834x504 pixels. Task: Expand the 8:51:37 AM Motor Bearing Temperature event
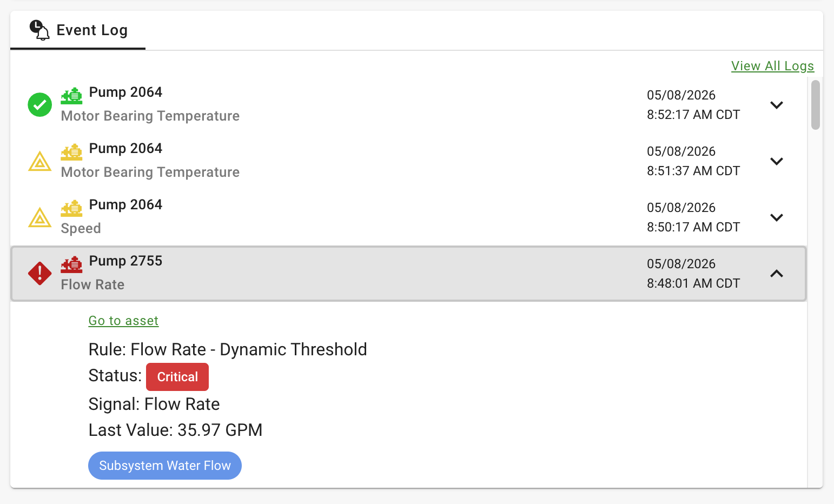777,161
